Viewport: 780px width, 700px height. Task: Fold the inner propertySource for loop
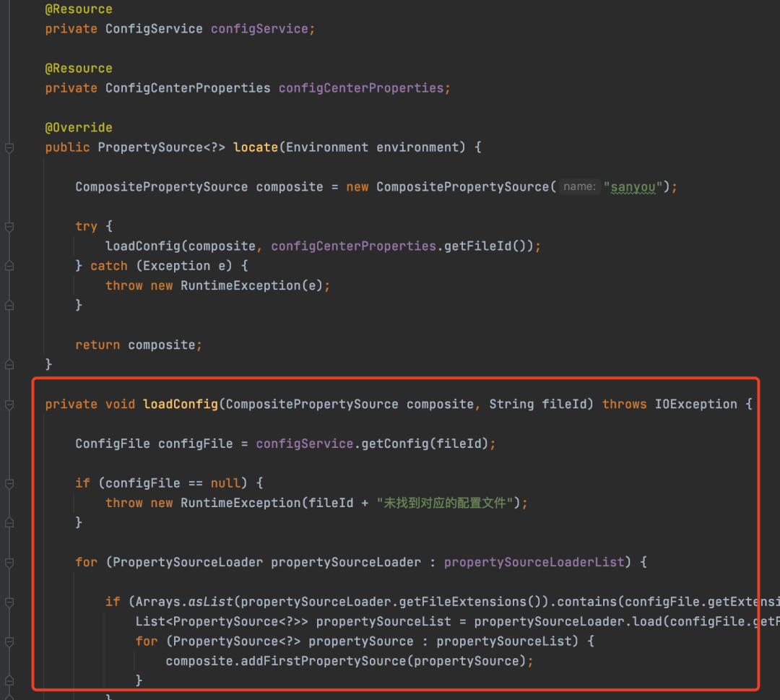[x=9, y=641]
